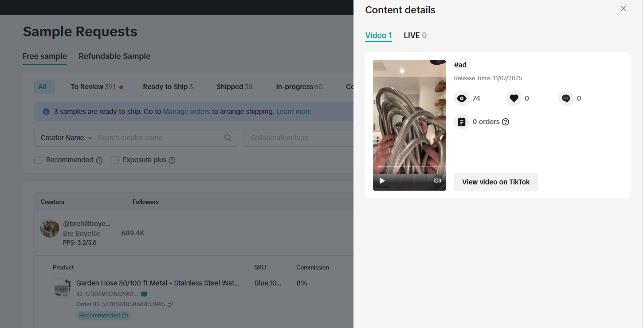The width and height of the screenshot is (644, 328).
Task: Click the views eye icon
Action: (x=462, y=98)
